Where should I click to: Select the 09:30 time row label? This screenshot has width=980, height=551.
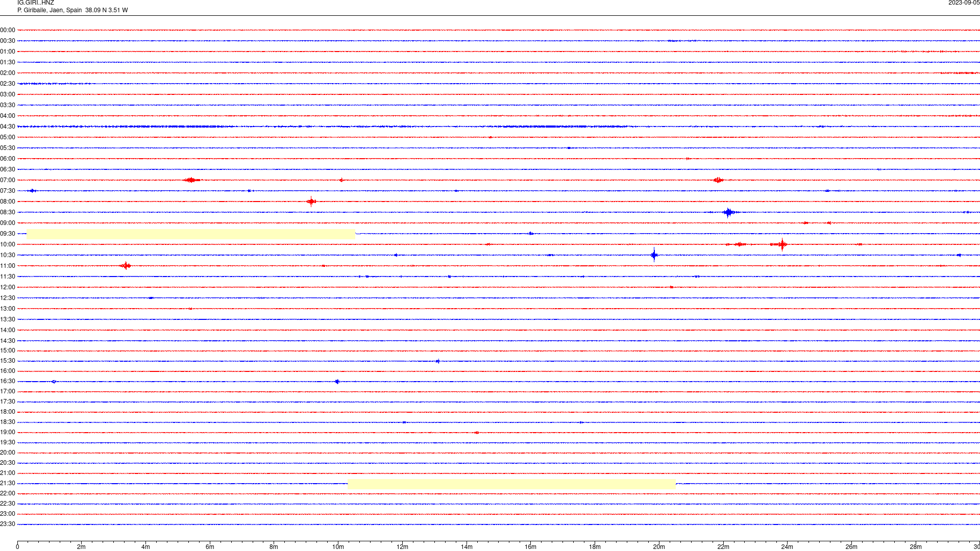point(8,234)
